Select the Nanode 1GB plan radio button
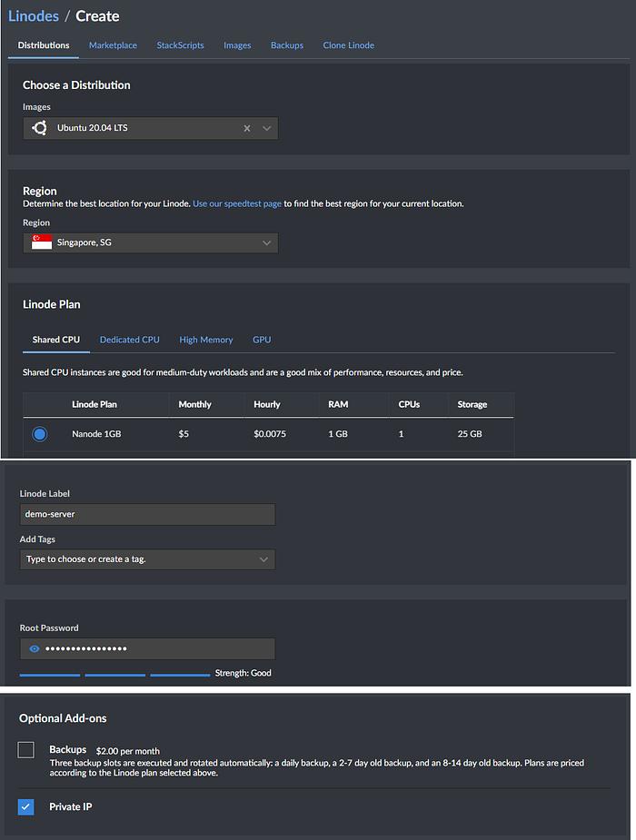Viewport: 636px width, 840px height. (x=40, y=434)
